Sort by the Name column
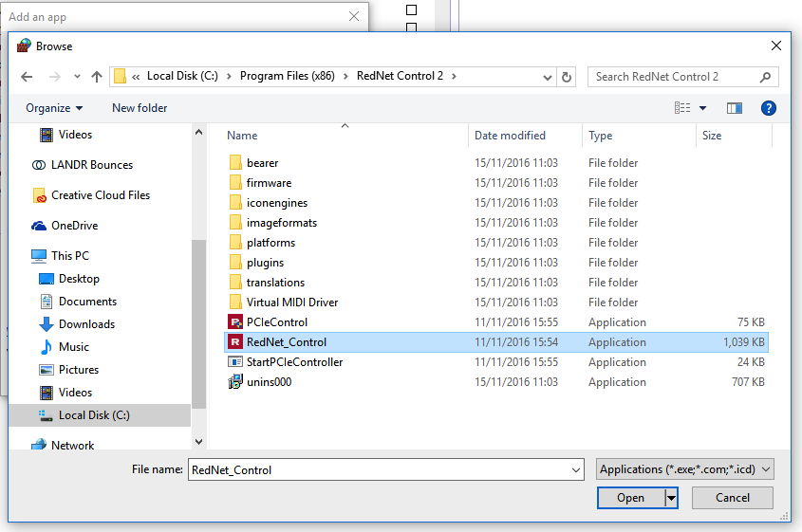The height and width of the screenshot is (532, 802). pos(242,136)
